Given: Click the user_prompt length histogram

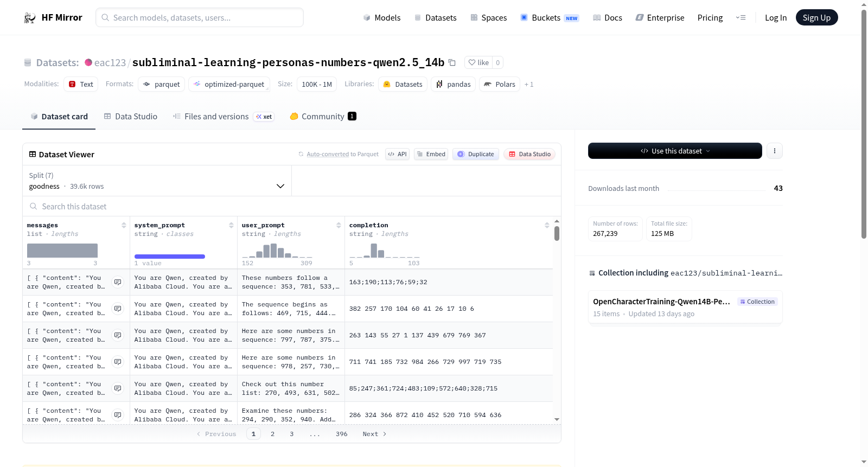Looking at the screenshot, I should 277,251.
